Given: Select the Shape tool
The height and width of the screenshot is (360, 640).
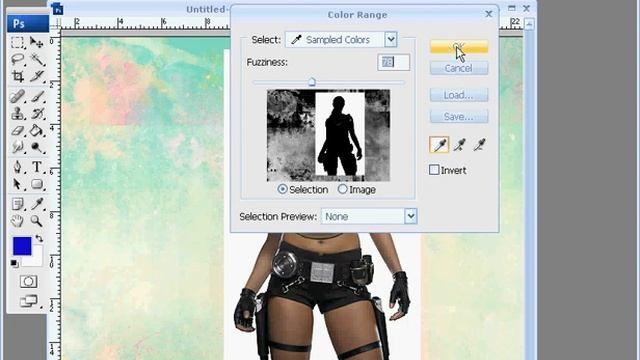Looking at the screenshot, I should (x=37, y=184).
